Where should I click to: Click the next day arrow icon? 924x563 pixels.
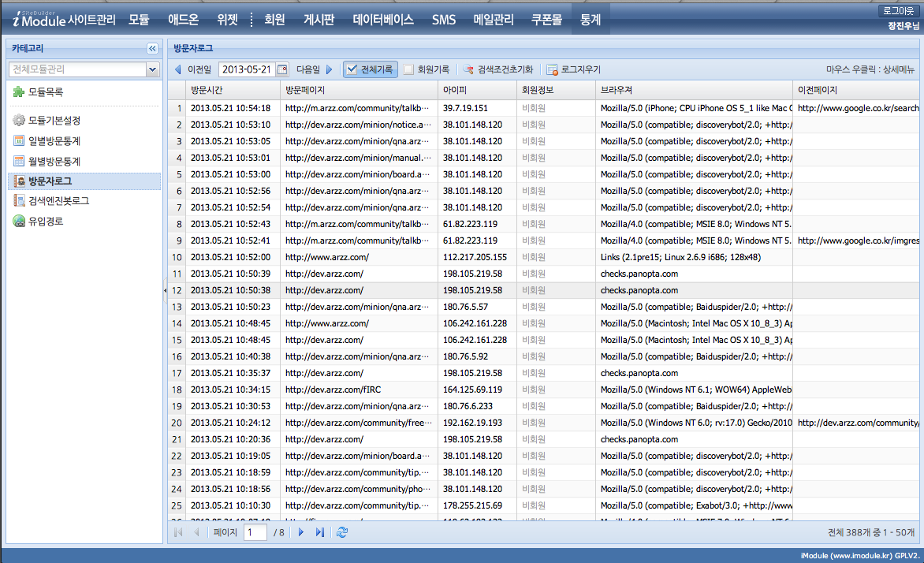click(330, 69)
